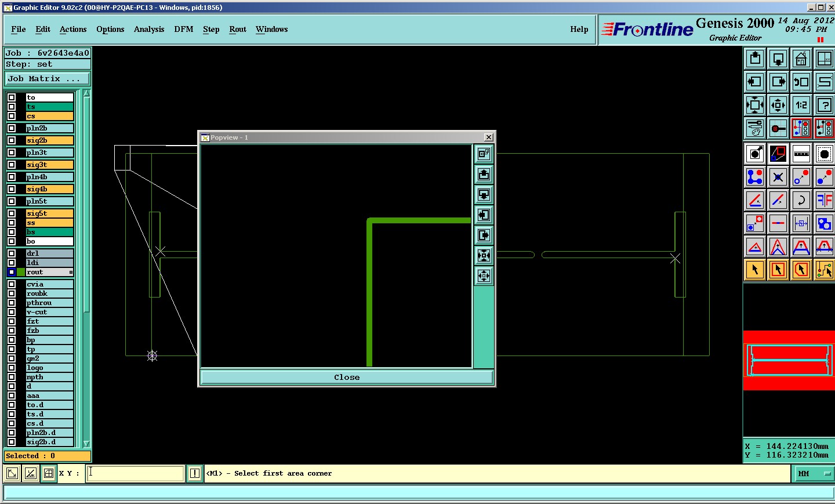Click the pan down icon in the toolbar
835x504 pixels.
coord(778,59)
